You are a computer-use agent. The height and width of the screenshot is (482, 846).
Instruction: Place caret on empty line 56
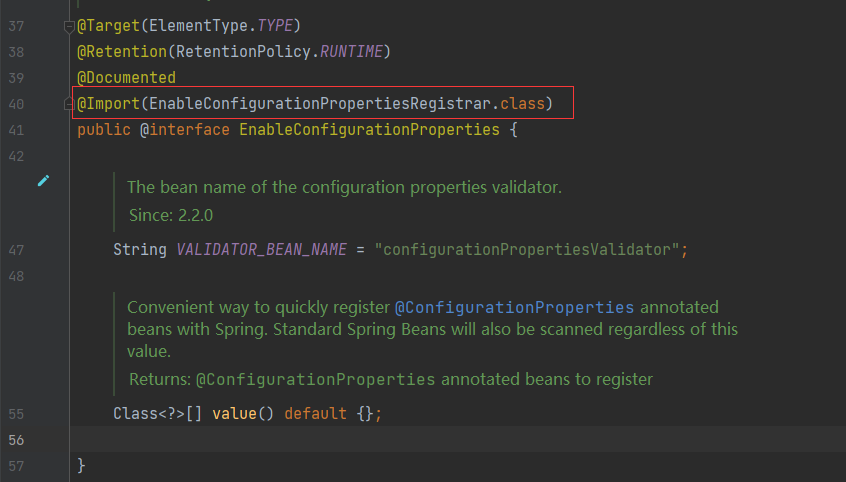[x=458, y=440]
